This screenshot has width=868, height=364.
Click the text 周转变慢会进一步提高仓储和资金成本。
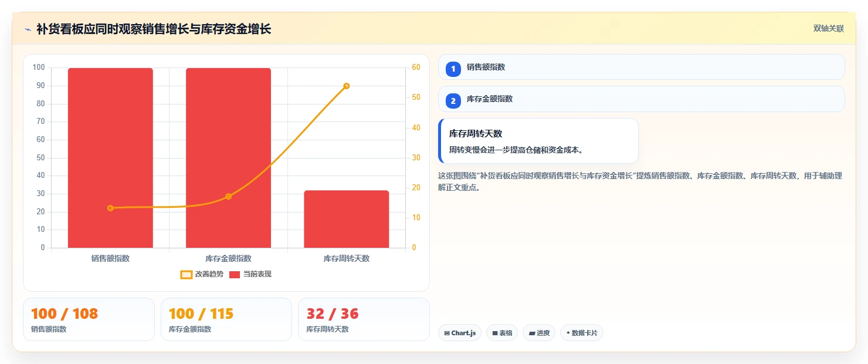(516, 150)
